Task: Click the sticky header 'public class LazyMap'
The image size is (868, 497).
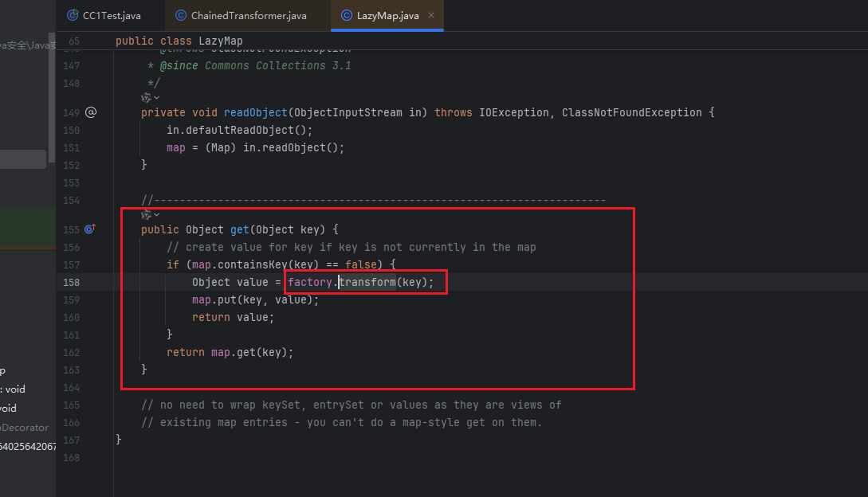Action: point(179,41)
